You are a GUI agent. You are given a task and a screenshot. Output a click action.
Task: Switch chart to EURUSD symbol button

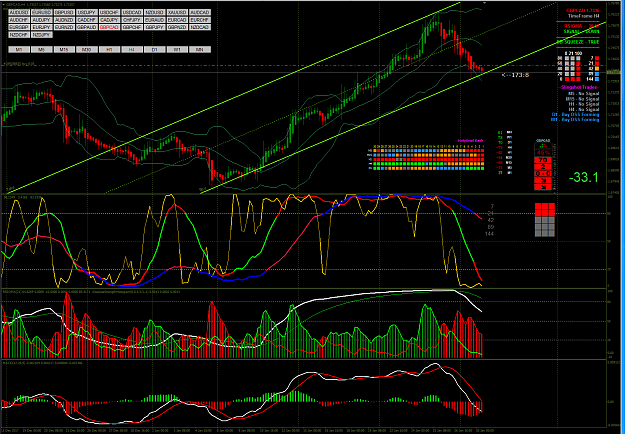42,12
